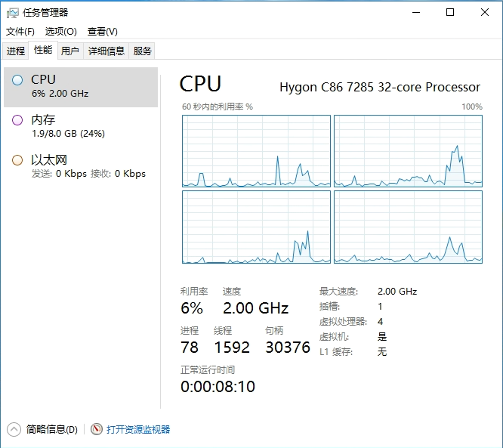Switch to the 详细信息 tab
The width and height of the screenshot is (503, 448).
[x=106, y=51]
